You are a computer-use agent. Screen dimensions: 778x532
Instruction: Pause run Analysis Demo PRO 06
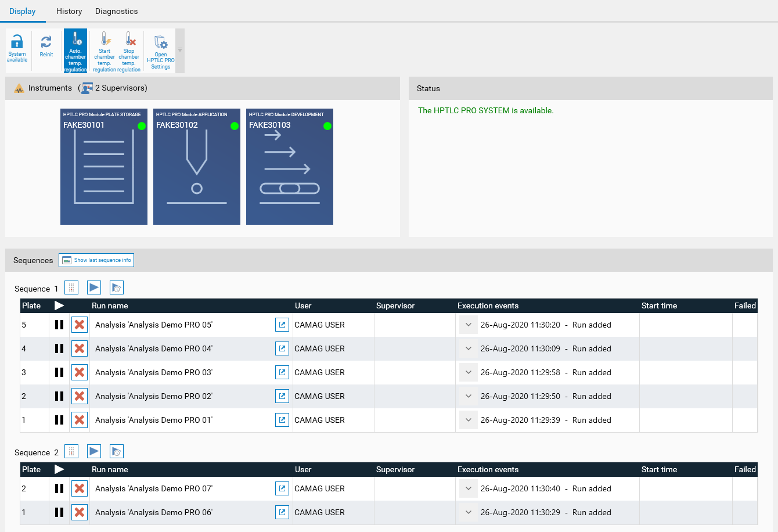pyautogui.click(x=59, y=512)
